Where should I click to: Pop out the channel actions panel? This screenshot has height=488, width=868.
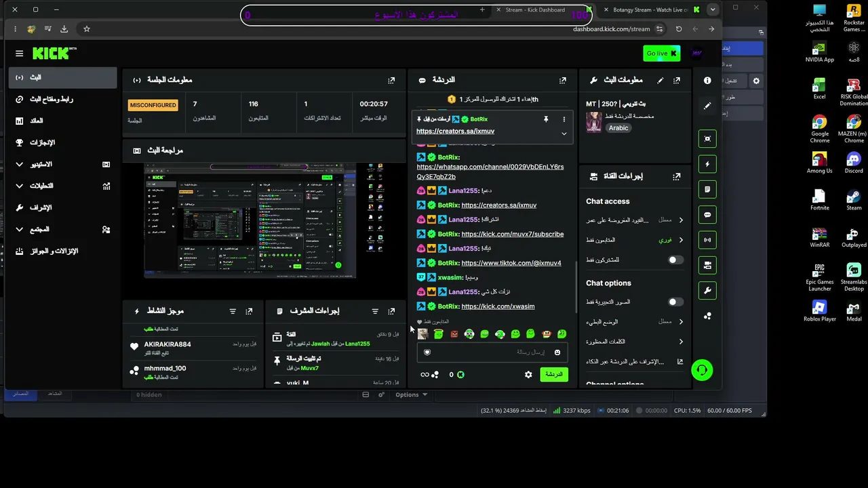pyautogui.click(x=676, y=176)
